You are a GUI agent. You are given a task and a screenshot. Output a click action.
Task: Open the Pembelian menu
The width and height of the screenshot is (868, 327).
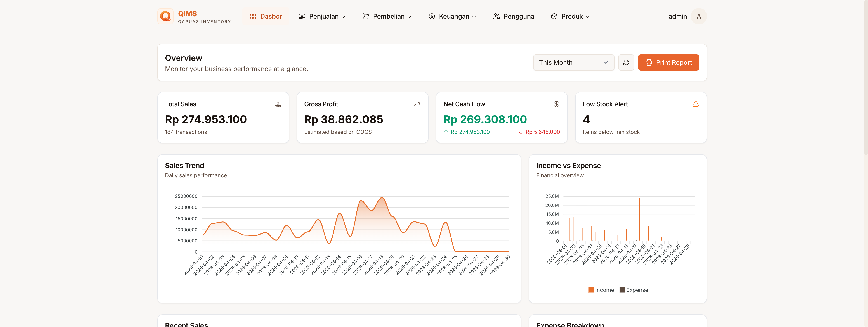click(387, 16)
